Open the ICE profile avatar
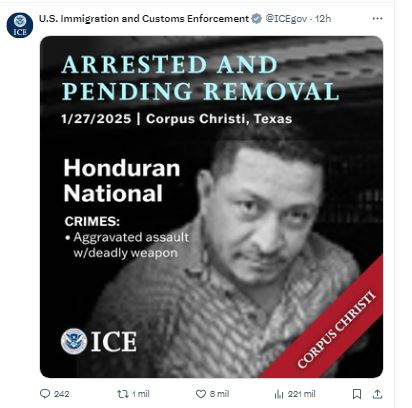Image resolution: width=412 pixels, height=408 pixels. [20, 25]
